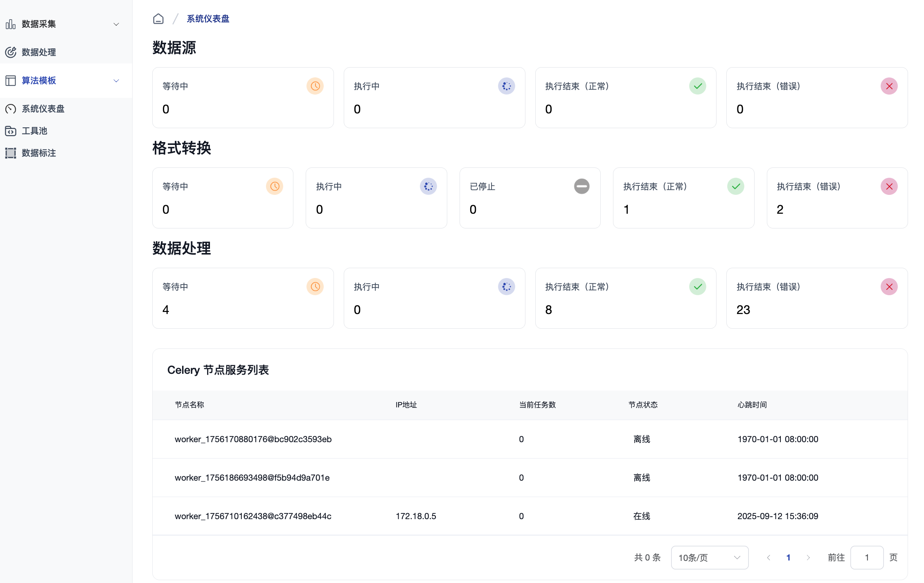924x583 pixels.
Task: Click the orange clock icon under 数据源
Action: (x=315, y=86)
